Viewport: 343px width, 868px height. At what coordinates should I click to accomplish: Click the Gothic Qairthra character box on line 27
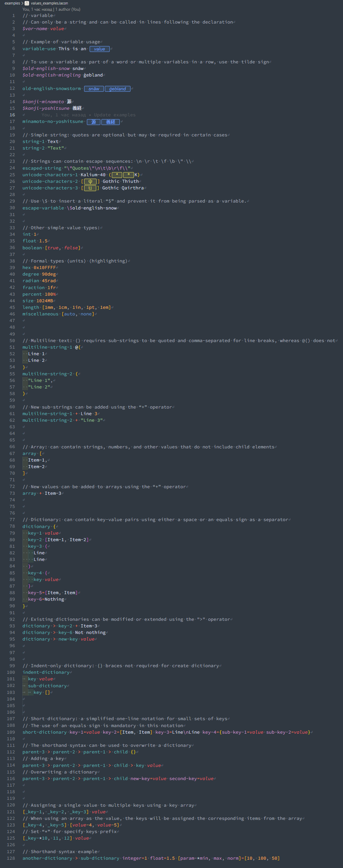pos(90,188)
